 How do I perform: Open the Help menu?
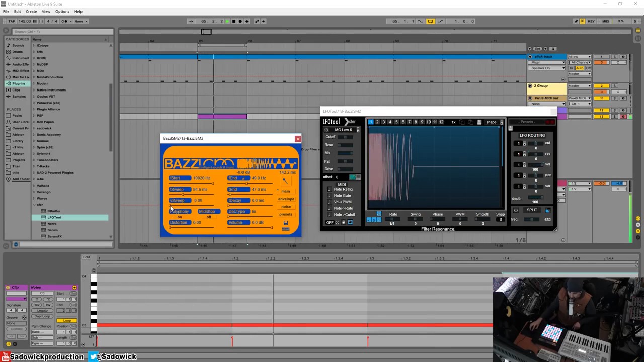coord(78,11)
